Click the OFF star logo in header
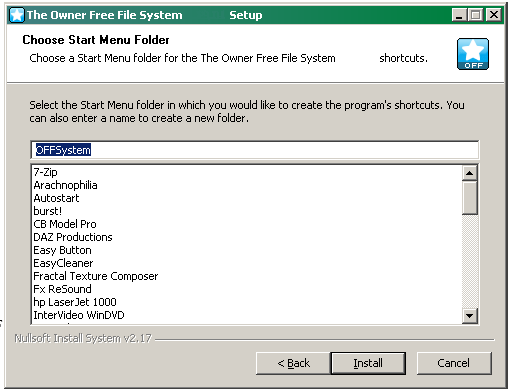 pos(473,54)
